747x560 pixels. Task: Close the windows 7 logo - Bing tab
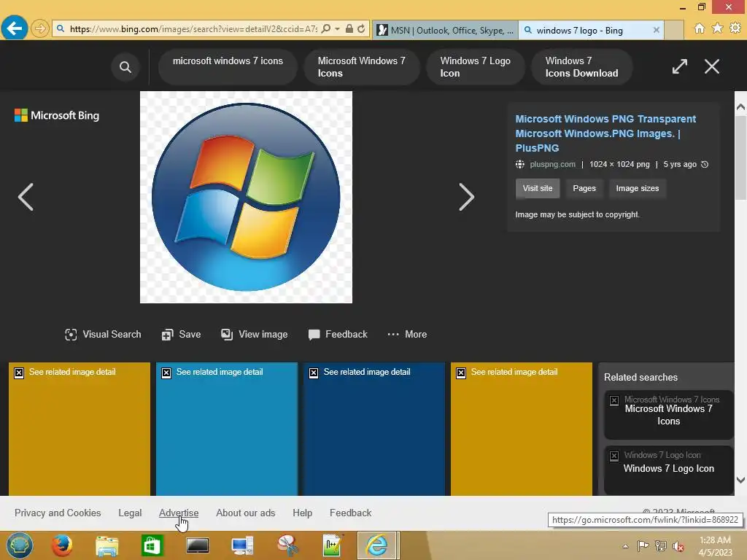tap(656, 30)
